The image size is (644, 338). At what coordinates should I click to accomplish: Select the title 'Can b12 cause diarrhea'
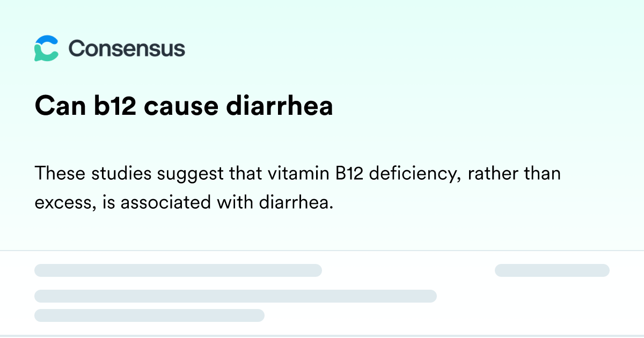[x=184, y=106]
